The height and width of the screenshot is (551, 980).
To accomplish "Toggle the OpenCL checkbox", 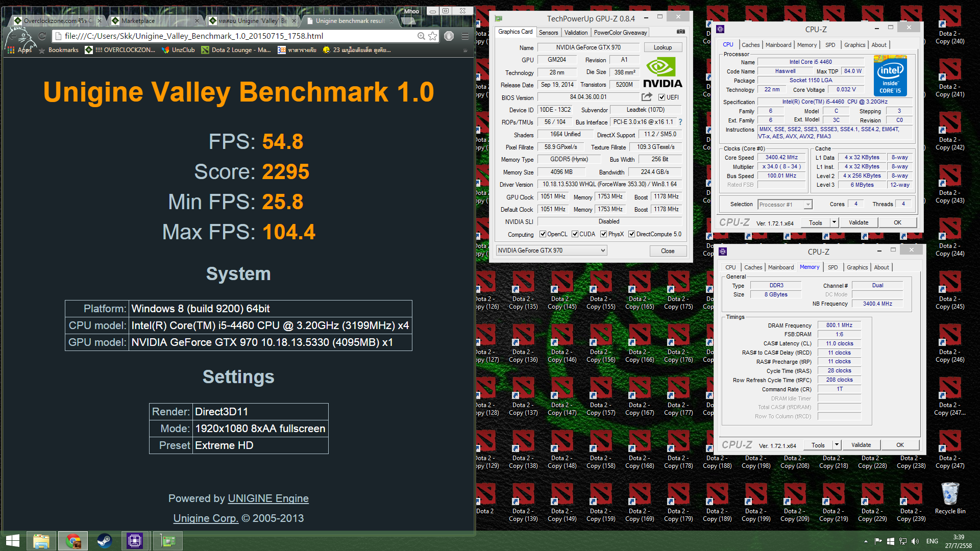I will point(544,234).
